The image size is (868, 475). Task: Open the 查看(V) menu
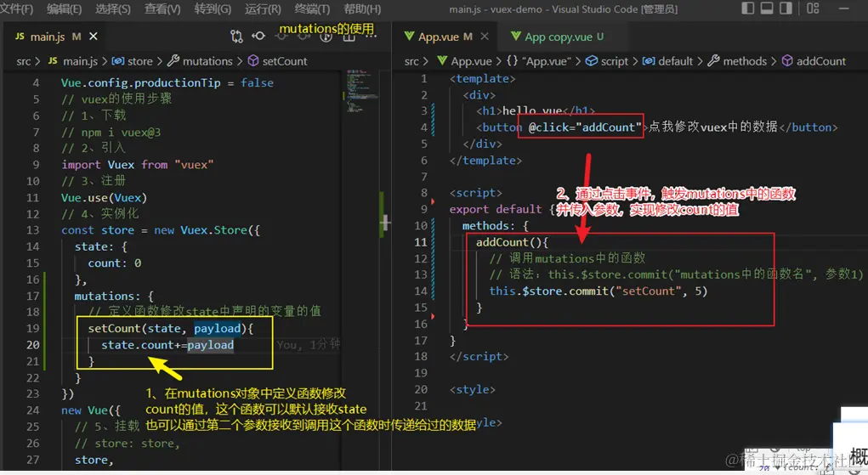(x=162, y=8)
